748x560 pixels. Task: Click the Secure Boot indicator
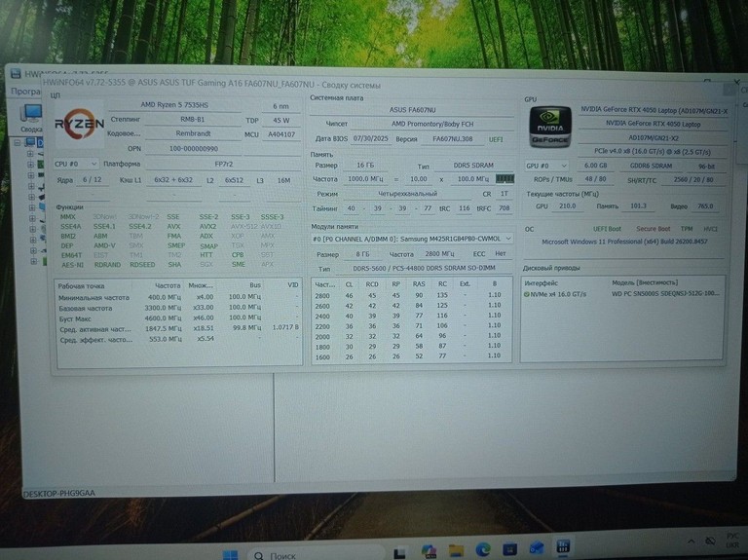(654, 229)
